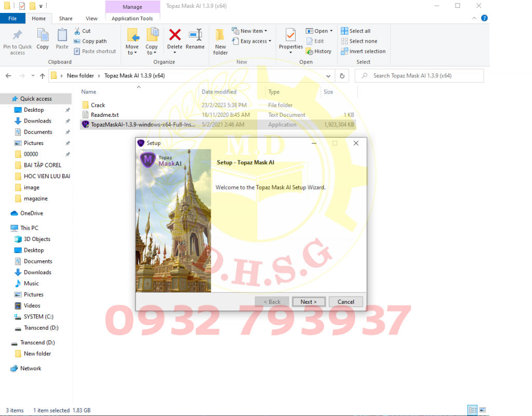Click the Paste clipboard icon
This screenshot has width=532, height=416.
point(62,35)
